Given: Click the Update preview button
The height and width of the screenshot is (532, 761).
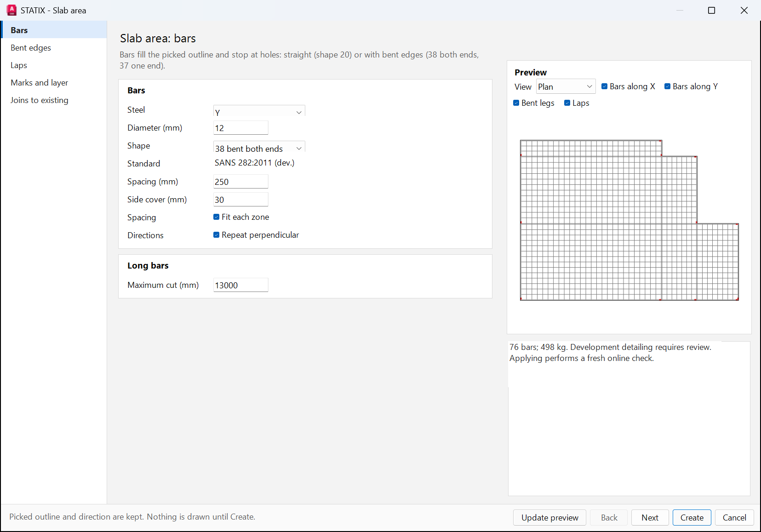Looking at the screenshot, I should pyautogui.click(x=549, y=517).
